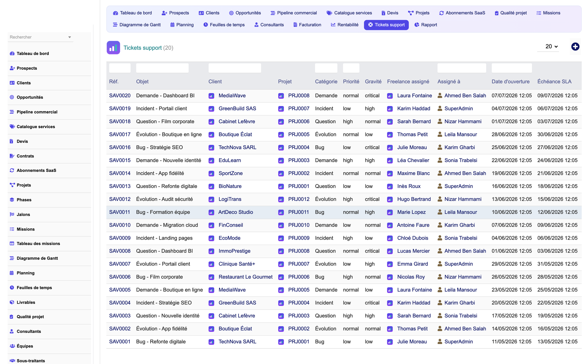This screenshot has height=364, width=588.
Task: Open the Facturation tab
Action: tap(307, 25)
